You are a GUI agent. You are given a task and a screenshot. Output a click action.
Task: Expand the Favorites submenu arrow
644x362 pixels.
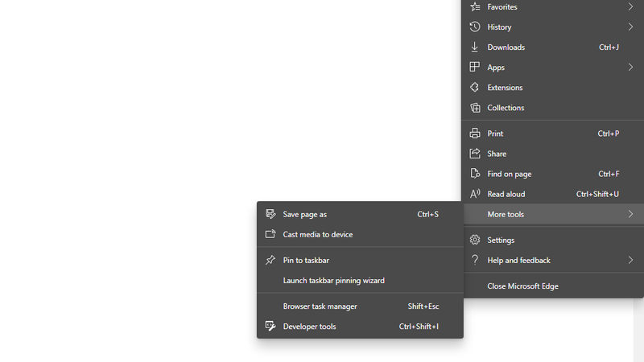pos(630,6)
